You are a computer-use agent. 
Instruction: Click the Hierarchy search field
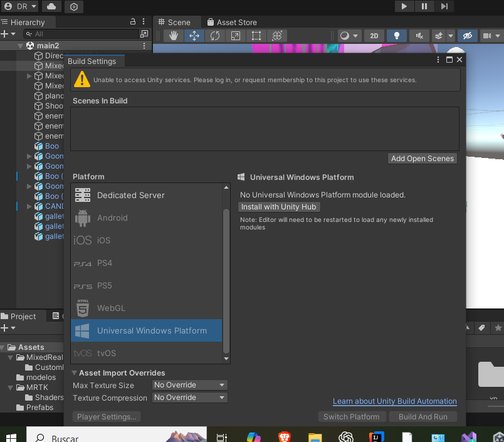pos(81,34)
